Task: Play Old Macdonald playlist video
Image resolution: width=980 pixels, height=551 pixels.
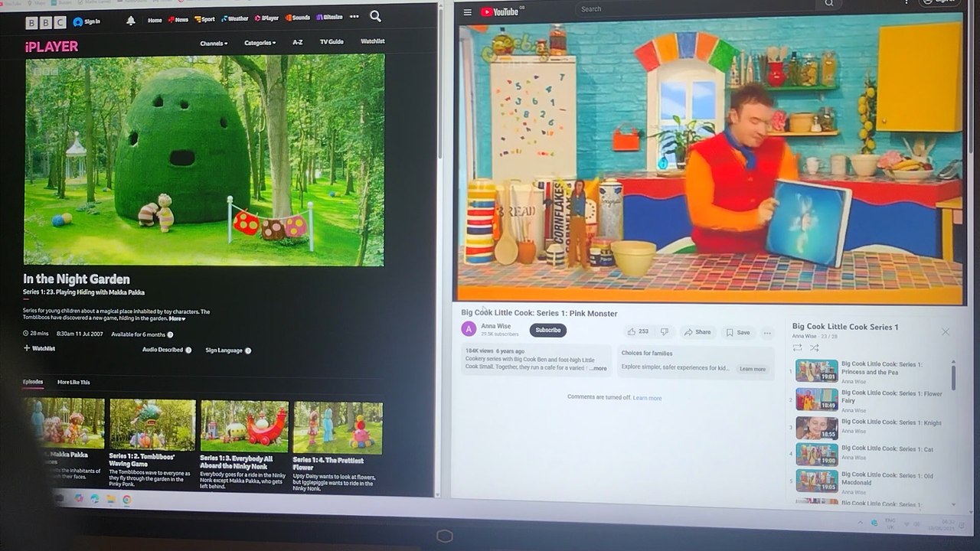Action: [817, 481]
